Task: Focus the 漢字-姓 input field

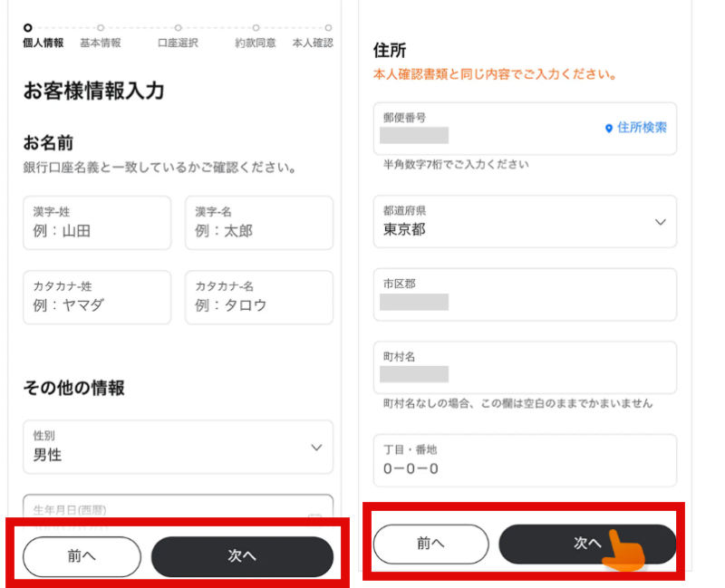Action: [x=97, y=223]
